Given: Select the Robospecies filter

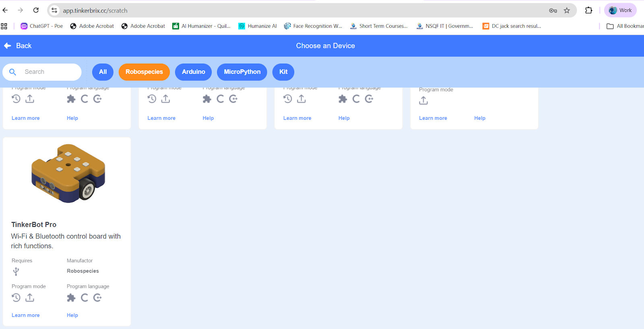Looking at the screenshot, I should (x=144, y=72).
